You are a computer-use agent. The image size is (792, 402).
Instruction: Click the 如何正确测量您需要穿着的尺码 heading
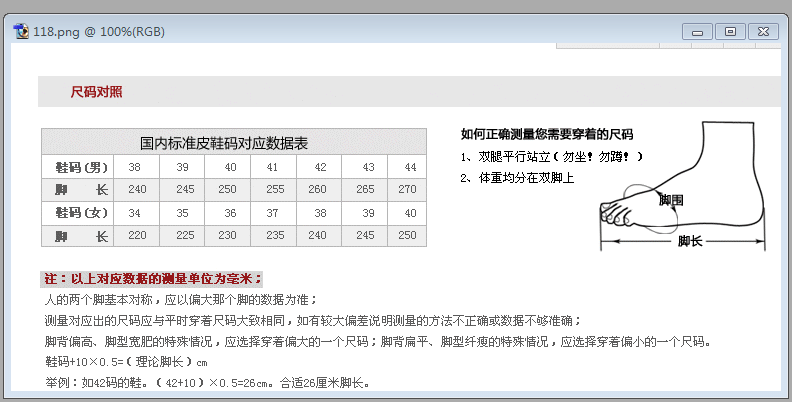[547, 134]
